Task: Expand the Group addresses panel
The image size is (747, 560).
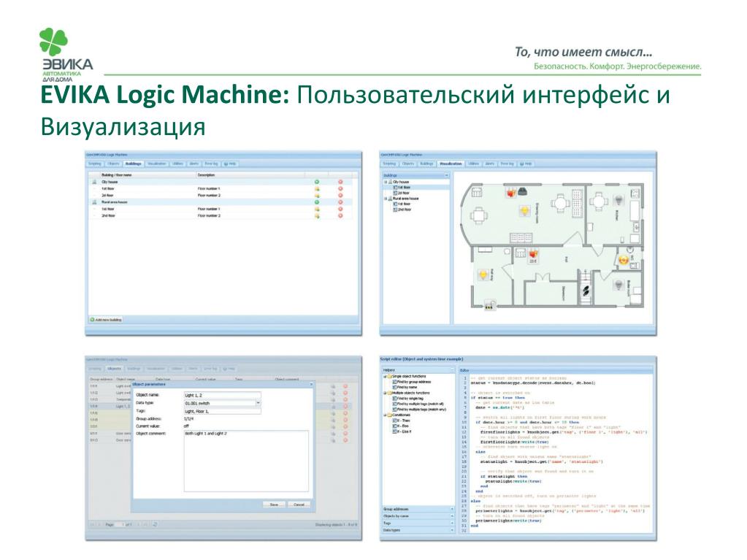Action: [452, 509]
